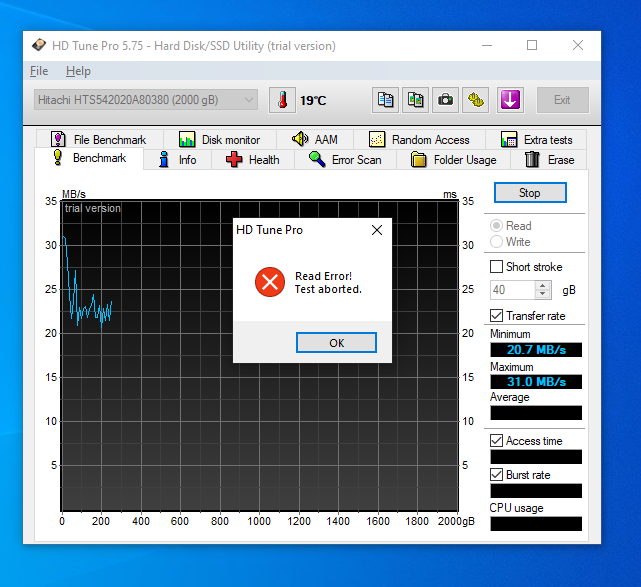Screen dimensions: 641x587
Task: Open the Hitachi drive selection dropdown
Action: [145, 100]
